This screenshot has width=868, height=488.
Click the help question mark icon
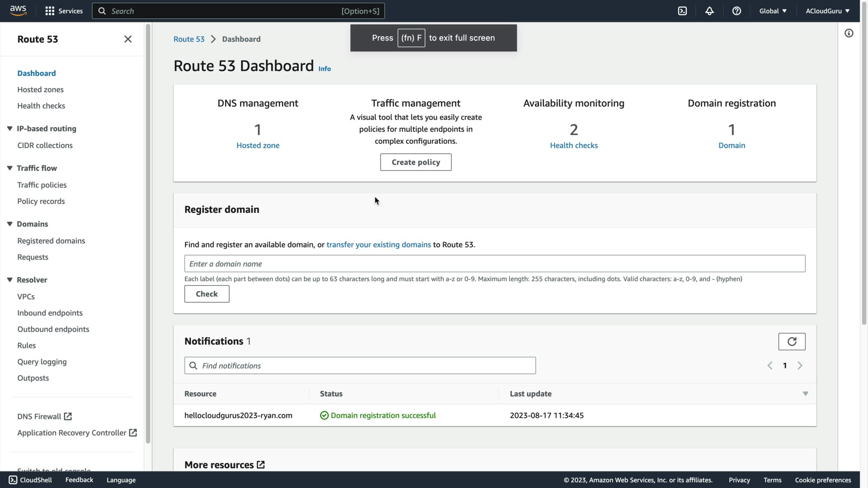point(736,11)
